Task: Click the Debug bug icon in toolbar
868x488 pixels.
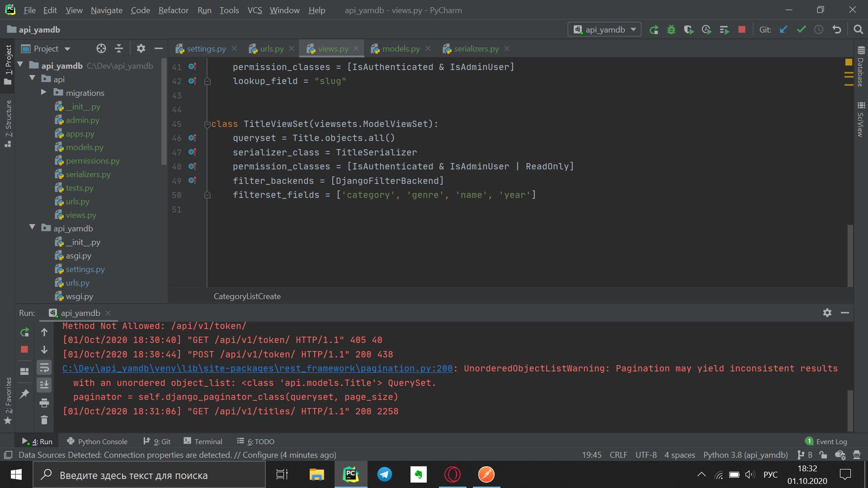Action: point(671,30)
